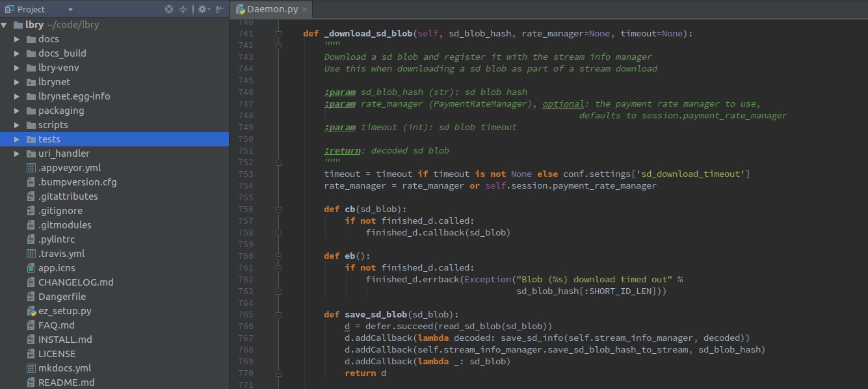Click the app.icns file icon
The width and height of the screenshot is (868, 389).
tap(31, 268)
